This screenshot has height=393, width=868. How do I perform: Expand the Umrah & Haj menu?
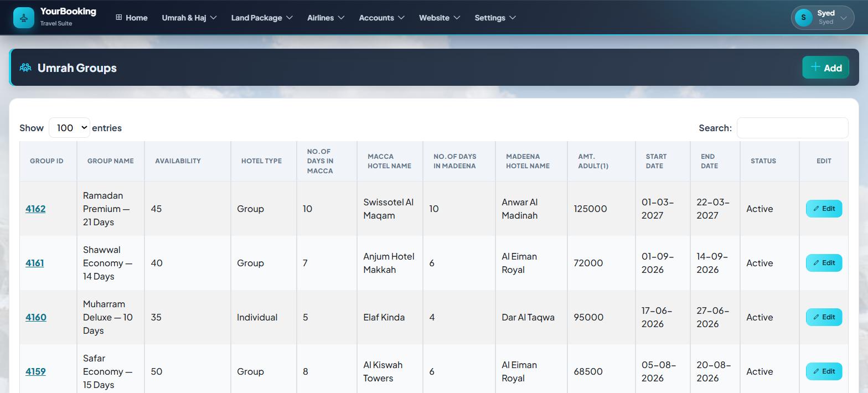pos(189,18)
